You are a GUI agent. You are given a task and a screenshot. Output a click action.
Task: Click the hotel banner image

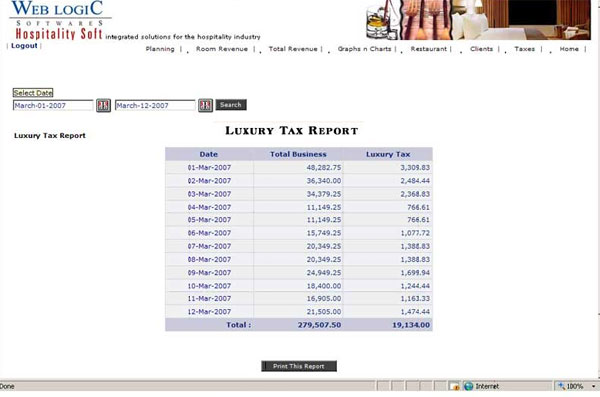click(x=478, y=20)
